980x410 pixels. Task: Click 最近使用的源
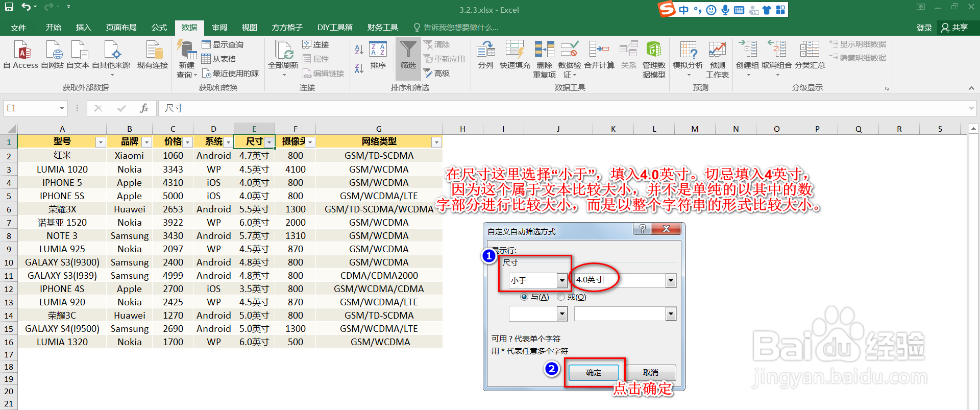230,73
